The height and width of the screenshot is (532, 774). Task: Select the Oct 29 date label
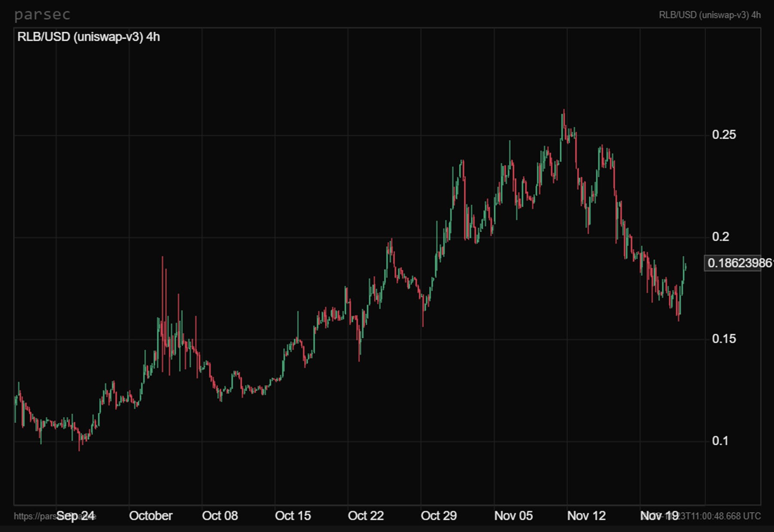(439, 516)
